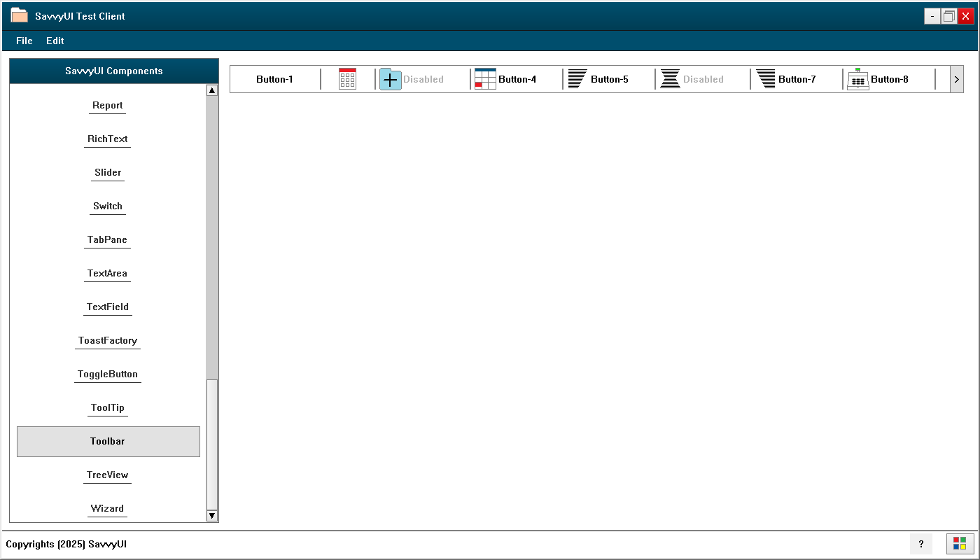The image size is (980, 560).
Task: Open the Report component page
Action: click(x=107, y=105)
